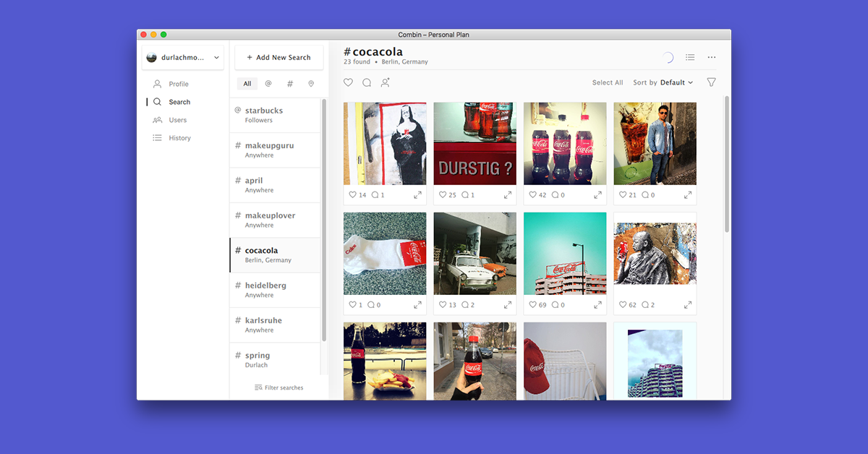Select the teal sky Coca-Cola sign photo
The width and height of the screenshot is (868, 454).
(x=565, y=254)
